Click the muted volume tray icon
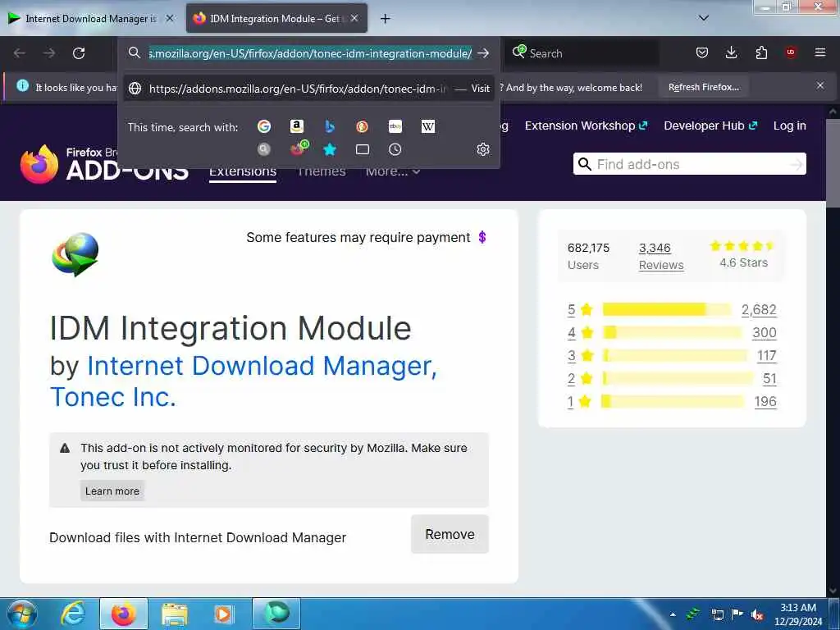840x630 pixels. (757, 614)
